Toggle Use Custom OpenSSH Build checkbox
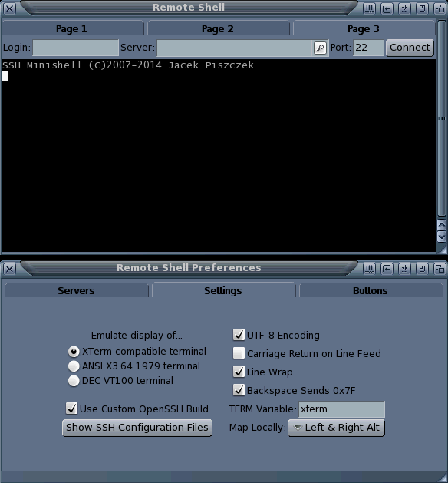 pos(71,409)
